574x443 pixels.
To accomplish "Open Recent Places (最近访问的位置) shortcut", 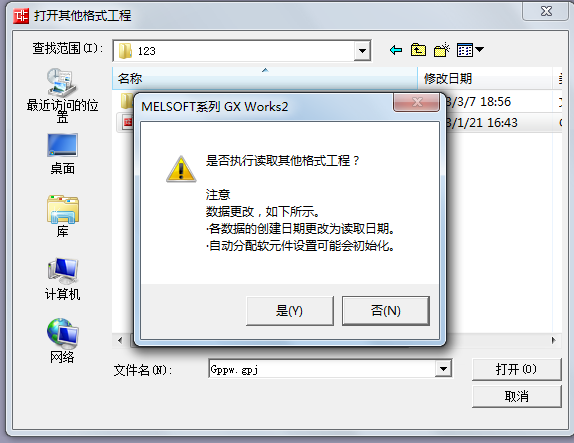I will [62, 95].
